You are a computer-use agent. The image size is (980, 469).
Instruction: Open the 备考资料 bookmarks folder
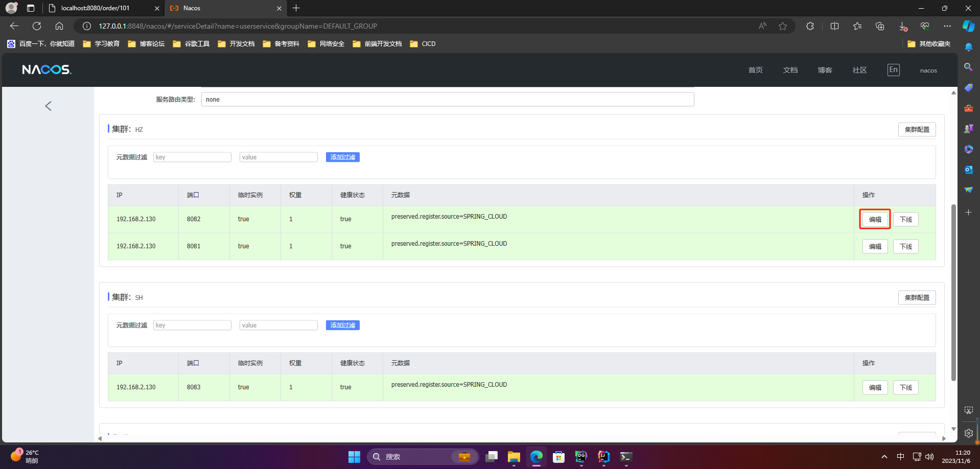(281, 44)
